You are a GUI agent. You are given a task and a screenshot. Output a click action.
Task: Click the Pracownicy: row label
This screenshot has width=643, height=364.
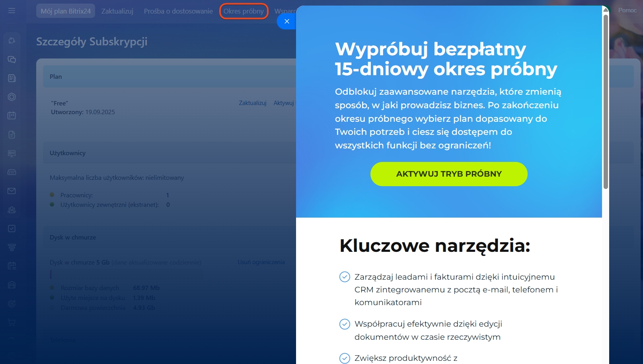coord(76,195)
